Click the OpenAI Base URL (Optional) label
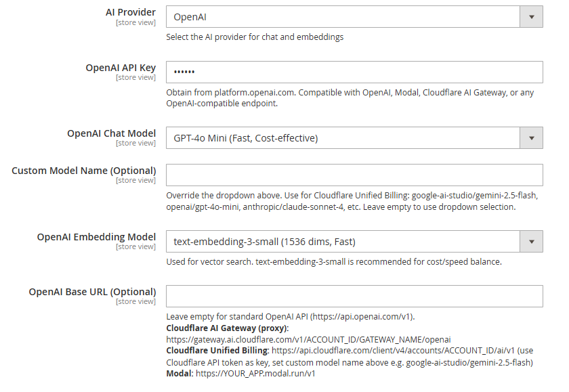Viewport: 569px width, 392px height. click(93, 292)
